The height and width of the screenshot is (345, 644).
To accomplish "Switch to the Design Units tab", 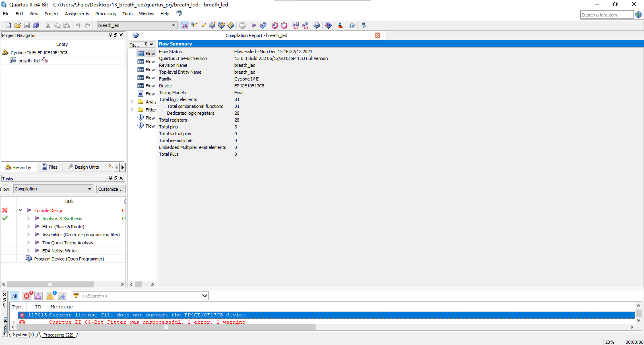I will pos(83,167).
